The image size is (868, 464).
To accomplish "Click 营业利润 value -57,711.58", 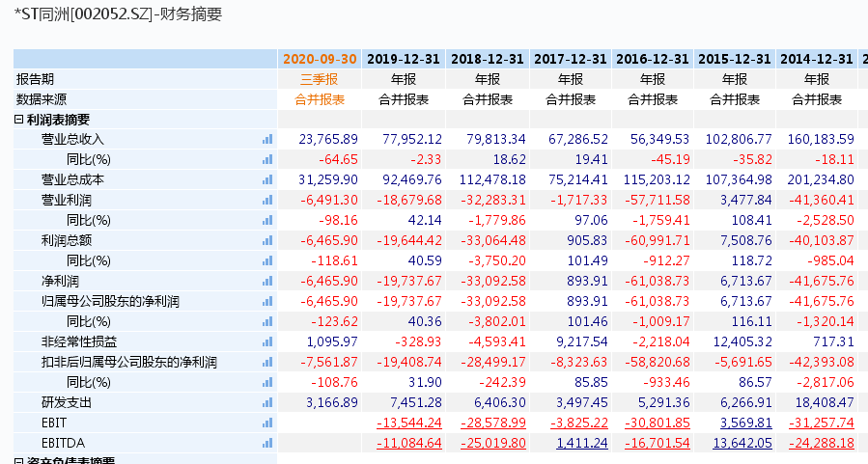I will coord(658,201).
